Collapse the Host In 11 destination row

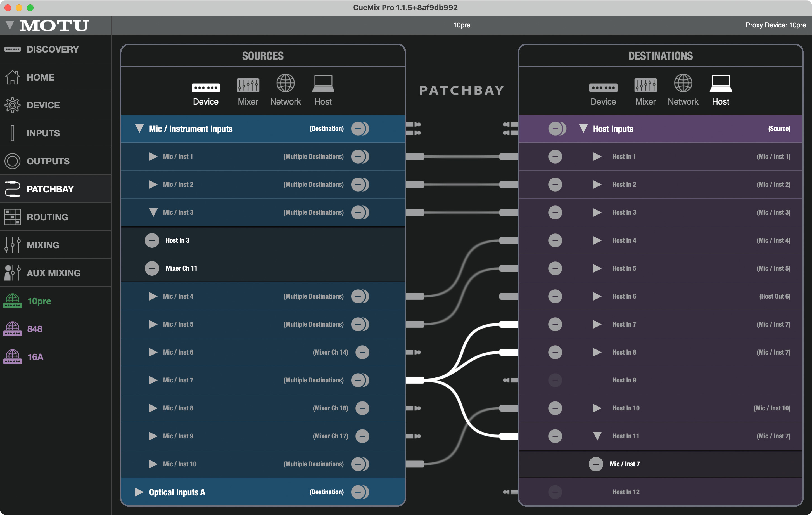pyautogui.click(x=597, y=436)
